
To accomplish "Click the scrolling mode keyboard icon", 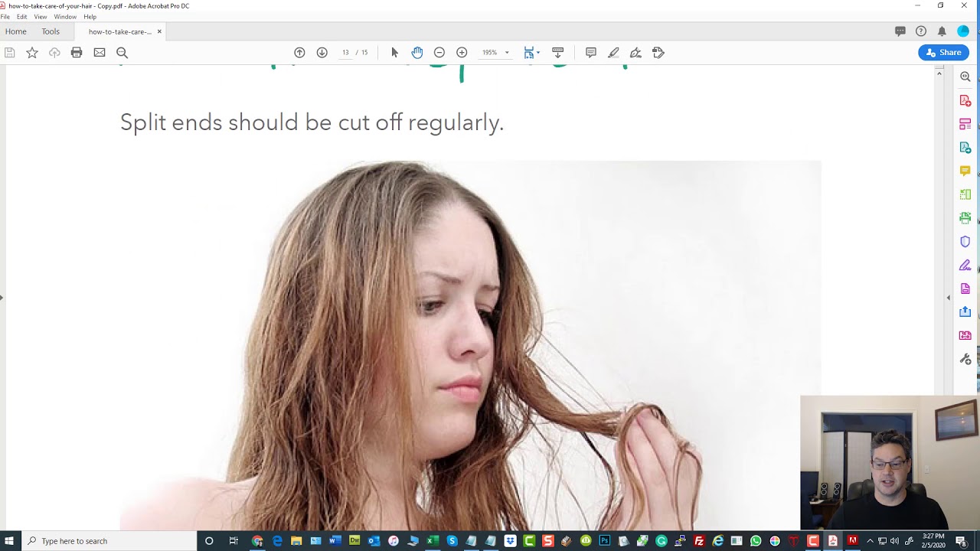I will point(558,53).
